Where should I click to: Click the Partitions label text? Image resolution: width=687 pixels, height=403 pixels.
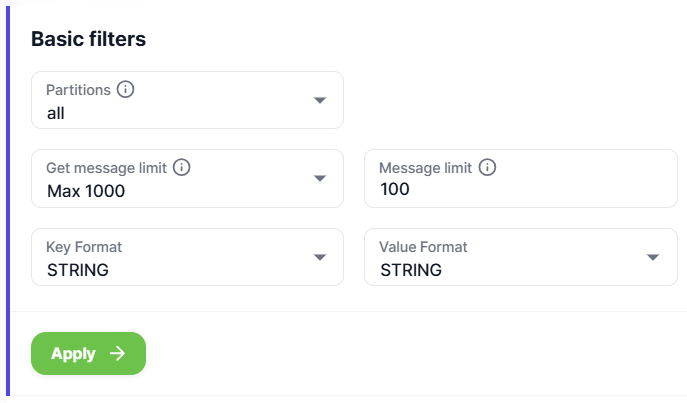coord(78,90)
